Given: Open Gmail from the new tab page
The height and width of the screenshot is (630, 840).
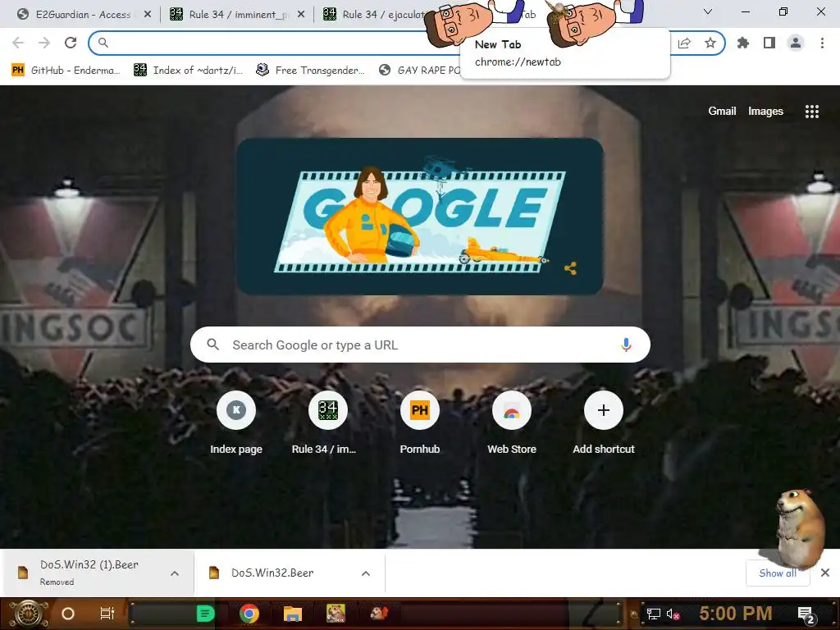Looking at the screenshot, I should [x=722, y=111].
